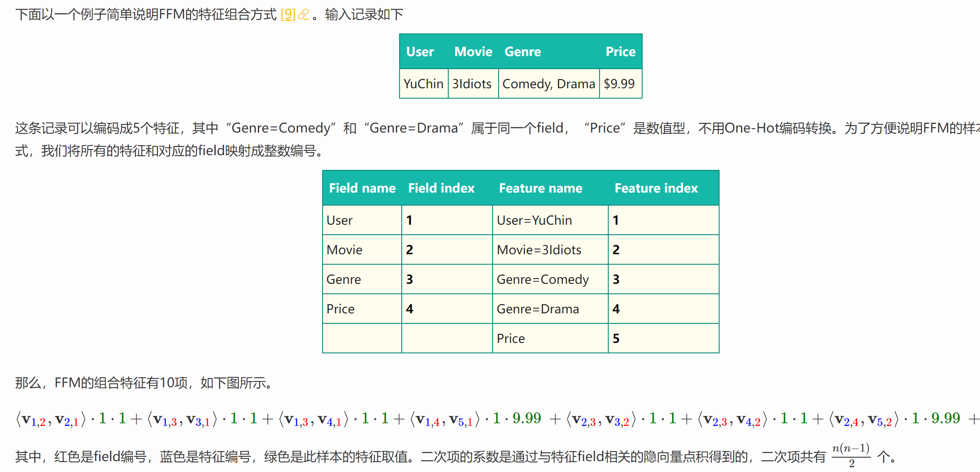Click the User field name cell
Viewport: 980px width, 472px height.
click(x=362, y=220)
